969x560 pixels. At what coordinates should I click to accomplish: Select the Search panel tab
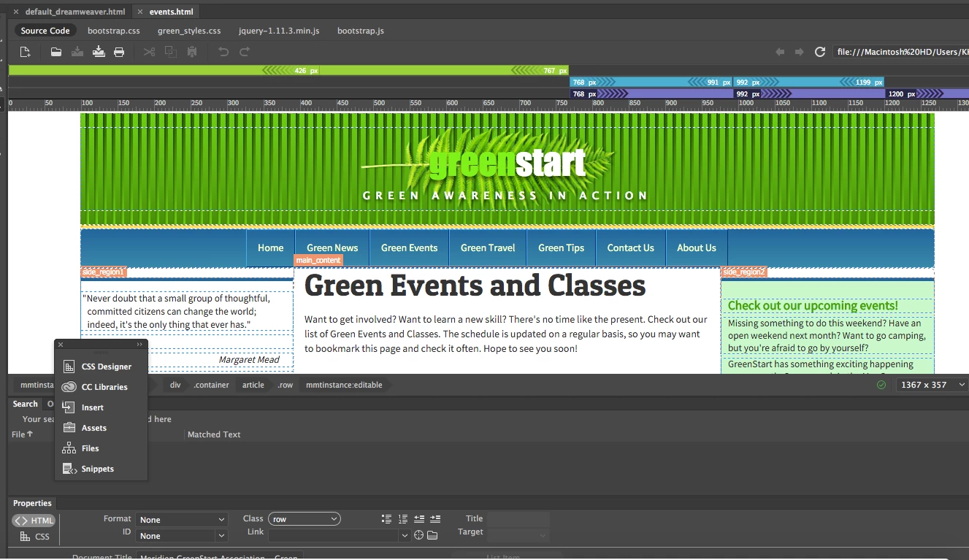coord(25,404)
